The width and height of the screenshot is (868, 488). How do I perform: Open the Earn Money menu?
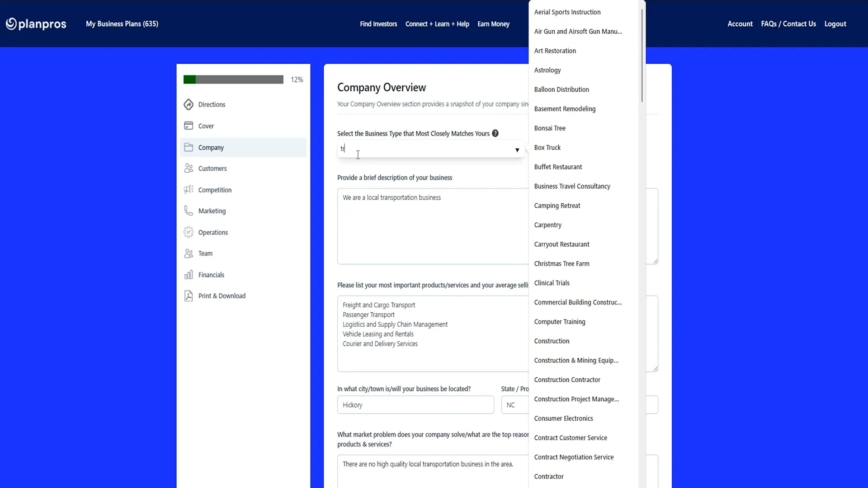(x=493, y=24)
